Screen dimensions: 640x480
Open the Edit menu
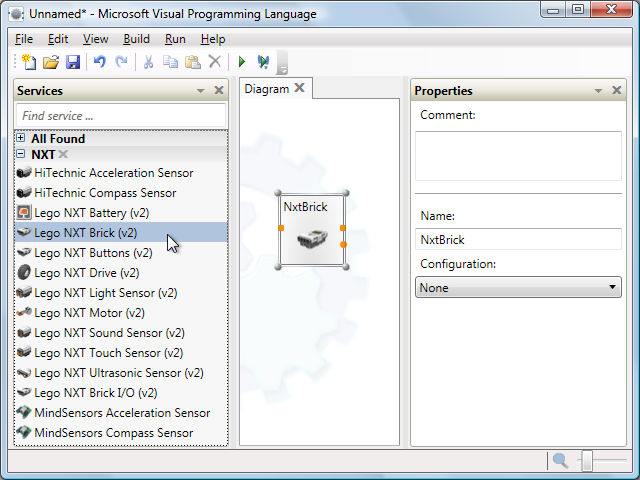pos(58,39)
